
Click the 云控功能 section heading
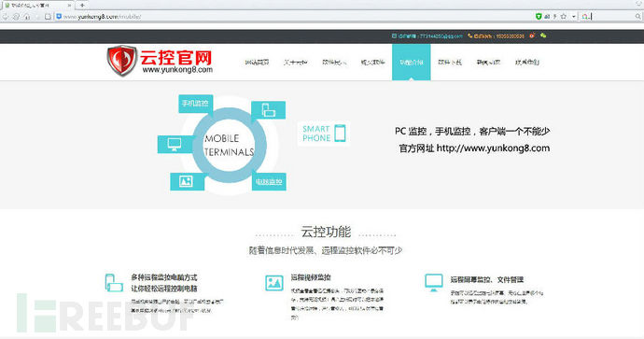tap(326, 232)
